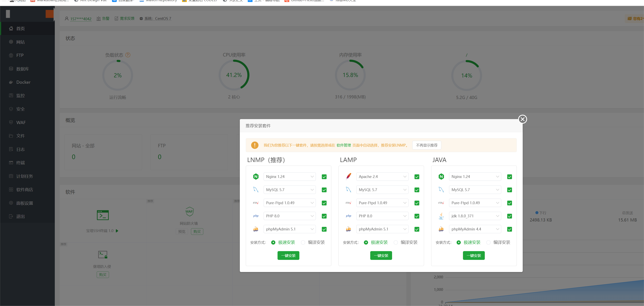The image size is (644, 306).
Task: Click the disk usage 14% gauge
Action: [467, 75]
